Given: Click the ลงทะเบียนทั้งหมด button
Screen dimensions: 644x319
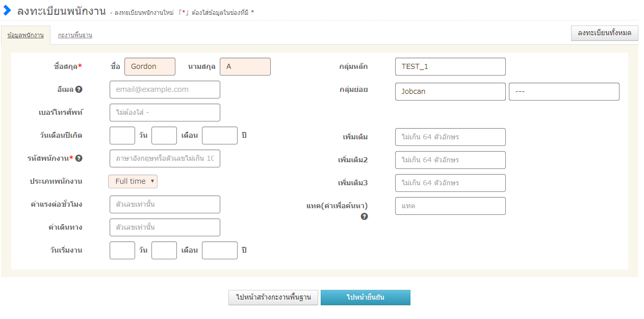Looking at the screenshot, I should (x=604, y=33).
